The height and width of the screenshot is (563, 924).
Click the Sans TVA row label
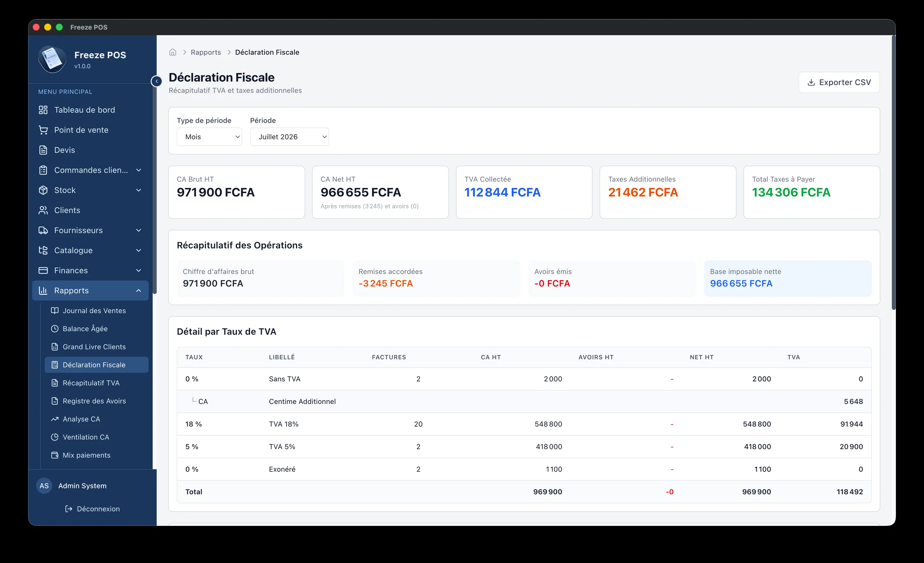pos(285,379)
